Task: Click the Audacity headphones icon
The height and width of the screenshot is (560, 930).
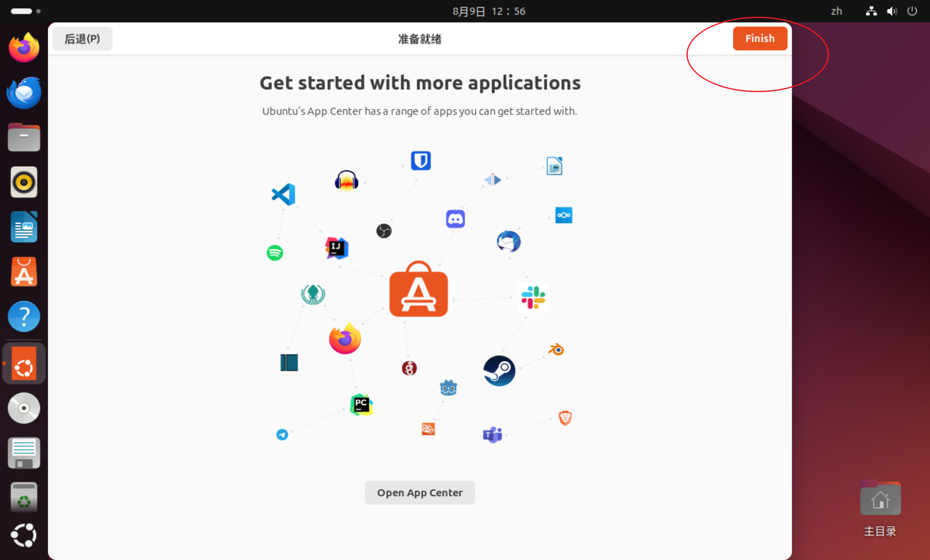Action: tap(346, 180)
